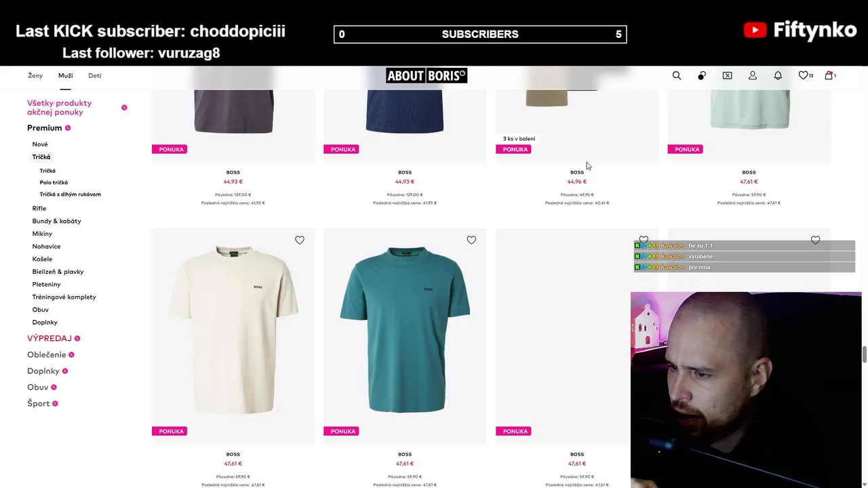
Task: Open the teal BOSS t-shirt thumbnail
Action: coord(405,329)
